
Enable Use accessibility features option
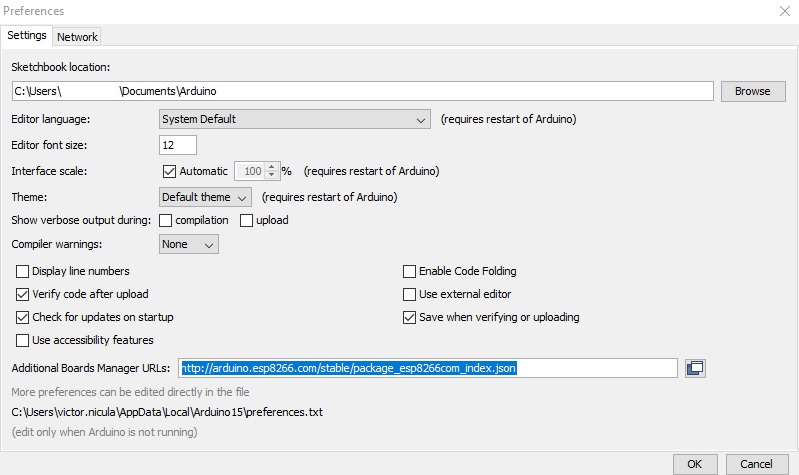coord(23,340)
